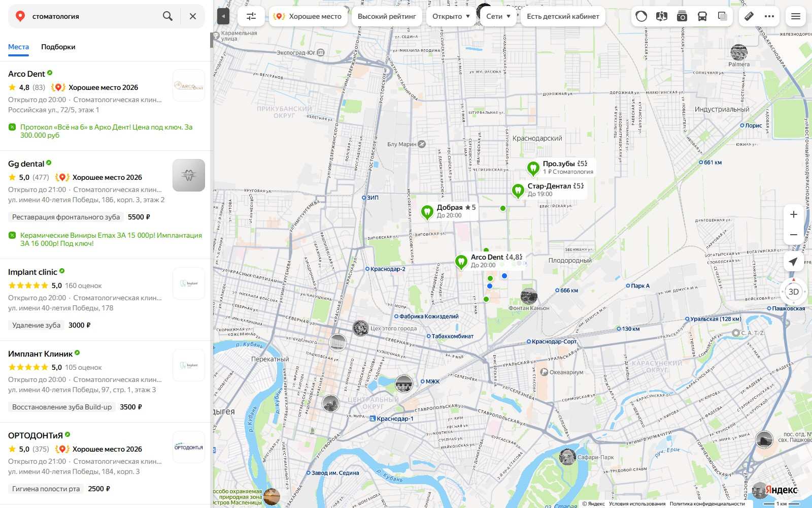Image resolution: width=812 pixels, height=508 pixels.
Task: Zoom in with the plus button
Action: coord(794,214)
